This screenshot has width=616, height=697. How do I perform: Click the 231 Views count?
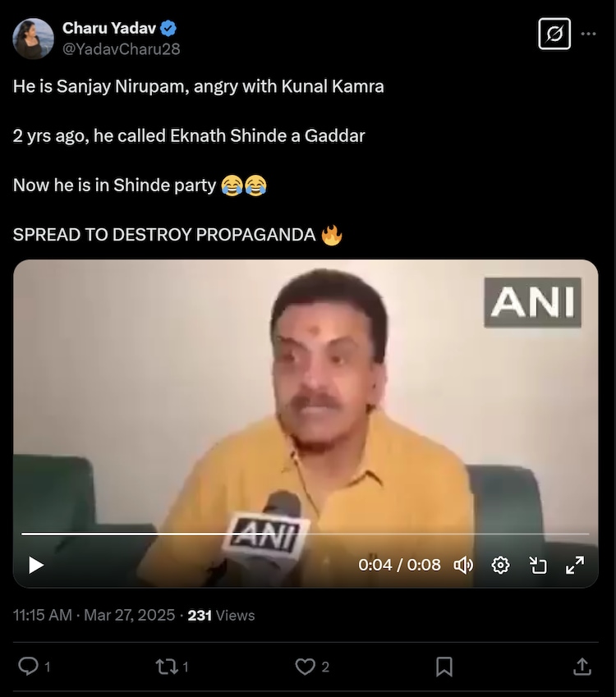(221, 615)
